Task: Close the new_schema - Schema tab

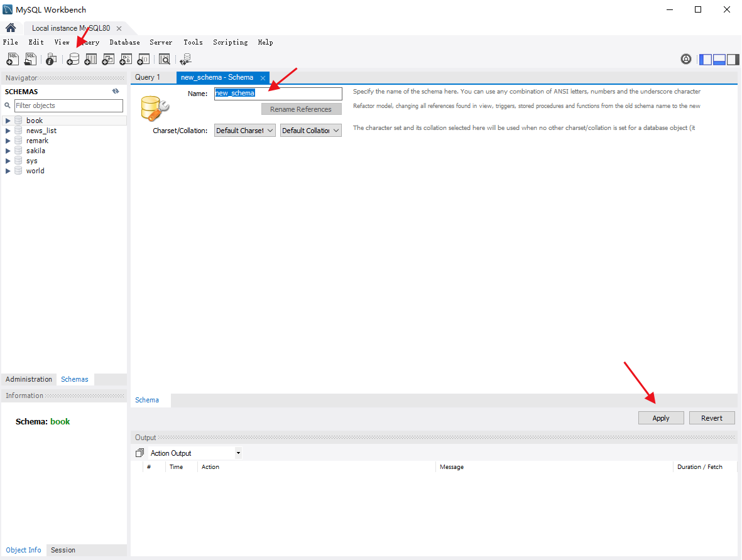Action: 263,78
